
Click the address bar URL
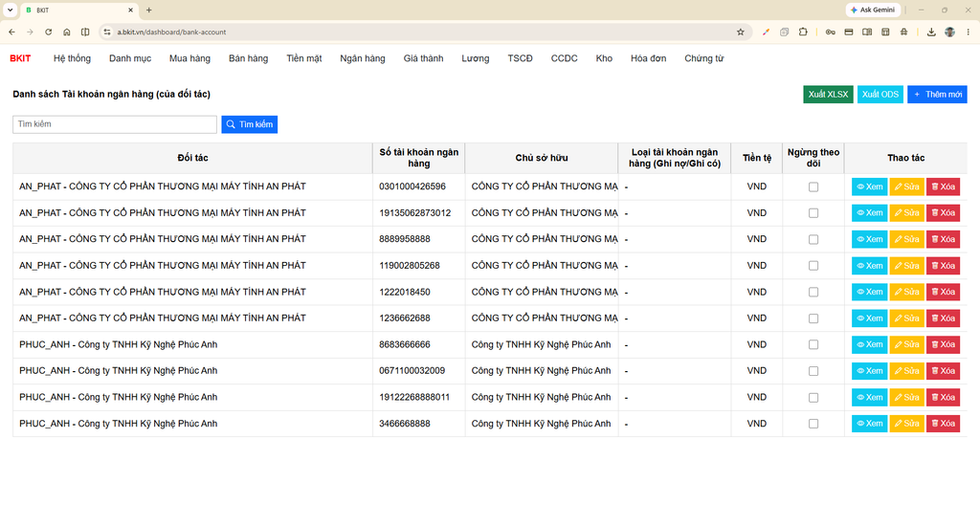pyautogui.click(x=171, y=32)
